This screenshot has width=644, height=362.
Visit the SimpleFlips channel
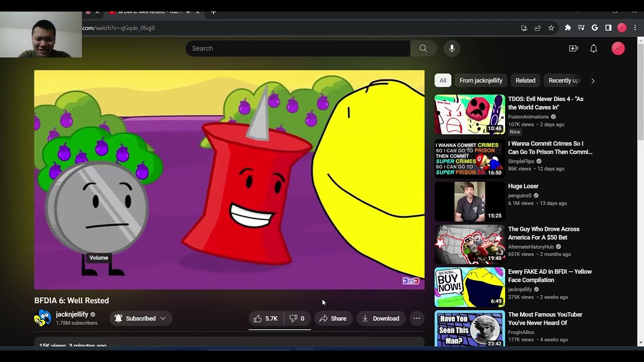[x=521, y=161]
